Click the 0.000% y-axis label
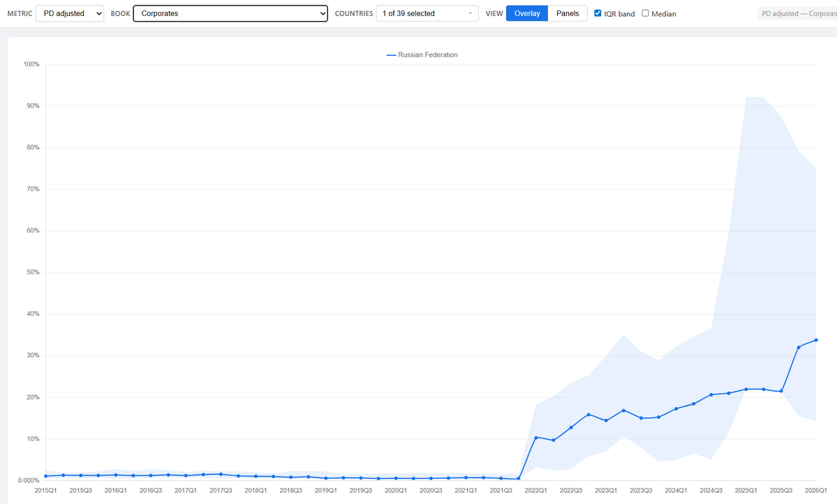The height and width of the screenshot is (504, 837). (29, 480)
